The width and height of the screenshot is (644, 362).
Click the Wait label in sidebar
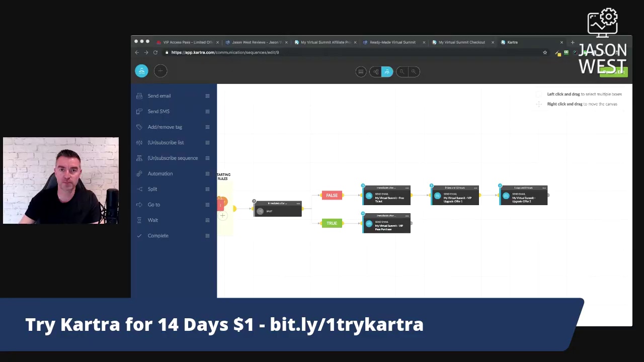click(x=153, y=220)
